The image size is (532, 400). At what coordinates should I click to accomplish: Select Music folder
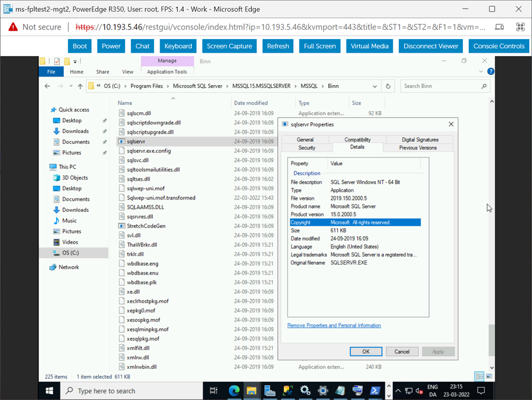click(x=69, y=221)
